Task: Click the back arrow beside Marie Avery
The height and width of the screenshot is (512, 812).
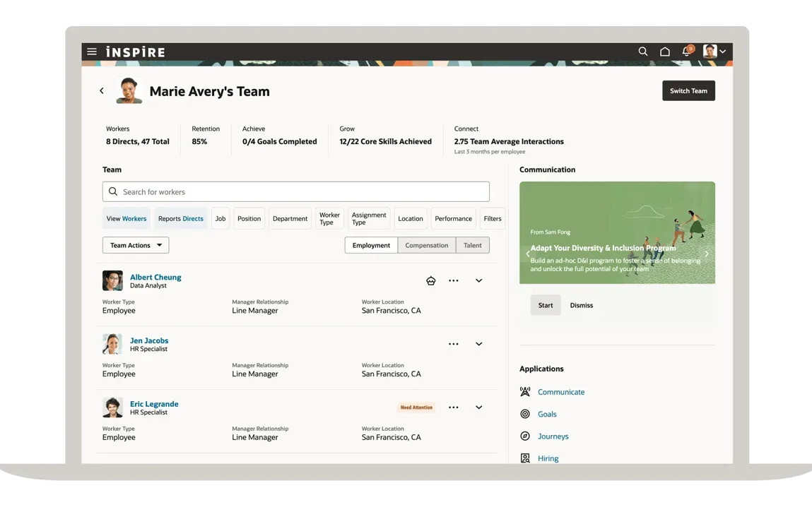Action: coord(102,90)
